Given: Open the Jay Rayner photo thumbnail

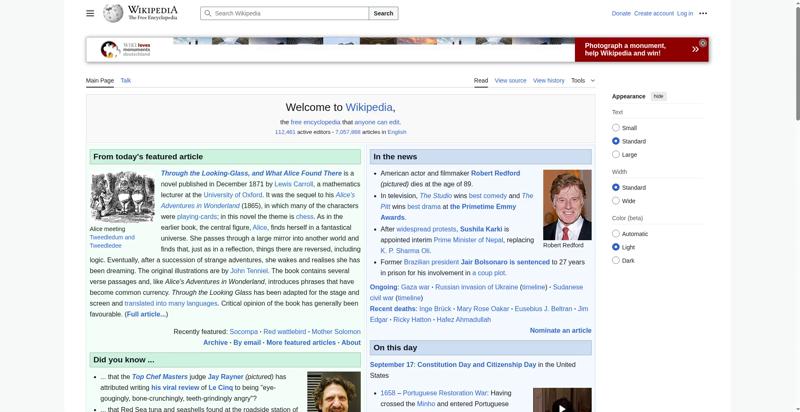Looking at the screenshot, I should point(334,392).
